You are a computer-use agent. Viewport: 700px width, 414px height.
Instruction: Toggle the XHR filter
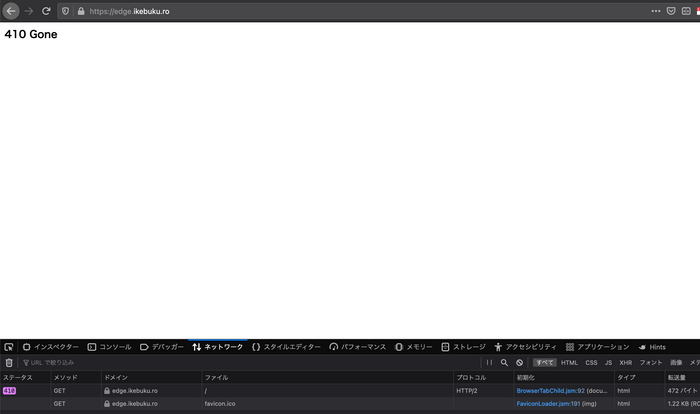click(625, 363)
